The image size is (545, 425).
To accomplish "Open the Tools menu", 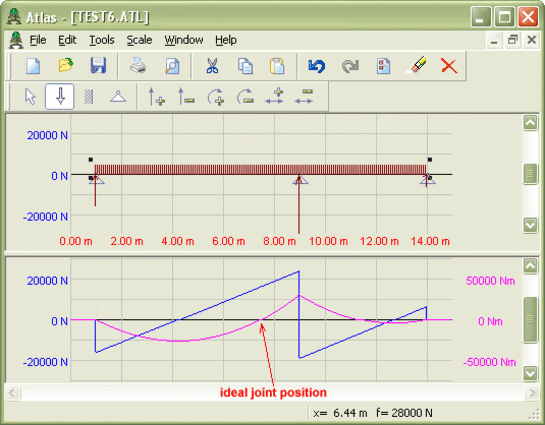I will tap(101, 40).
